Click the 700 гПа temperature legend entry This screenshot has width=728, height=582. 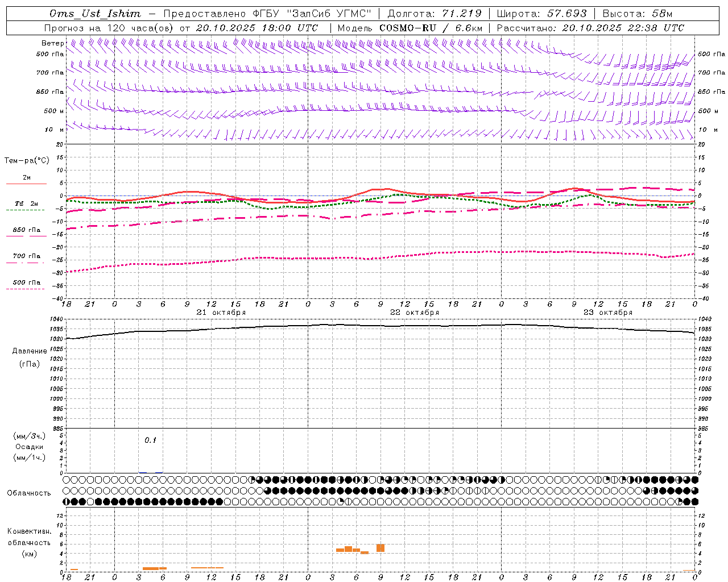point(27,256)
